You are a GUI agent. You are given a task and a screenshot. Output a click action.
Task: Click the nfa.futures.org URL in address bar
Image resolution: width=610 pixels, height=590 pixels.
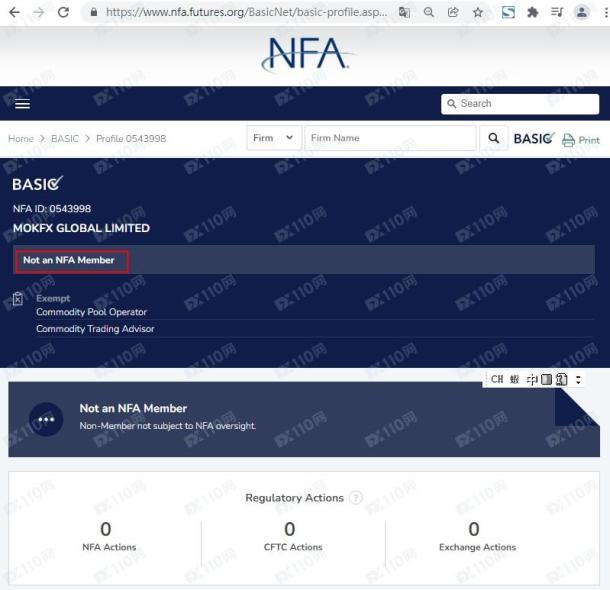click(247, 12)
